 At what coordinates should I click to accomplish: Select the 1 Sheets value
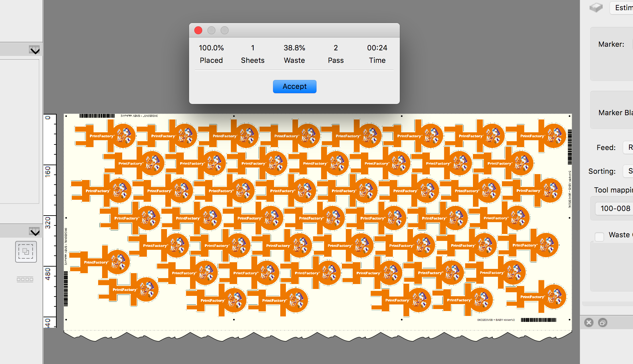pos(253,48)
